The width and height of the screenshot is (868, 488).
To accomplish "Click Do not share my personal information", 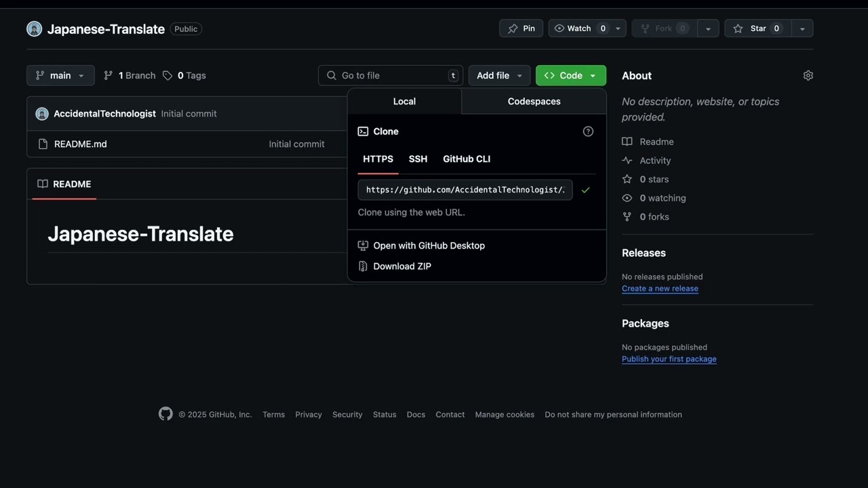I will (x=614, y=414).
